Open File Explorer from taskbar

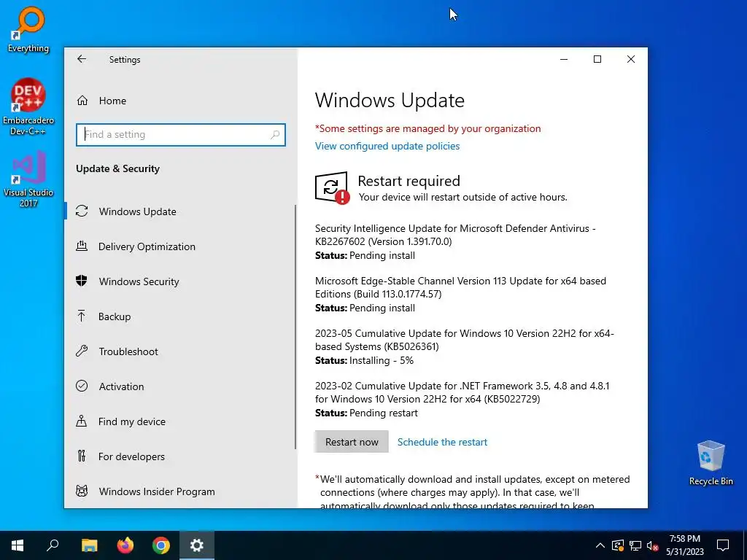click(x=89, y=545)
